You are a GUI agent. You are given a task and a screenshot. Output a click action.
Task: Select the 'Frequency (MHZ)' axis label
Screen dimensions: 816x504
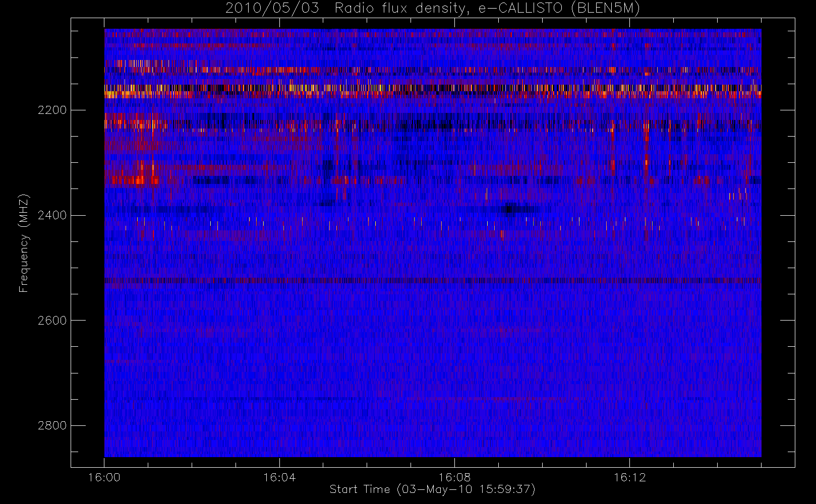pyautogui.click(x=24, y=243)
